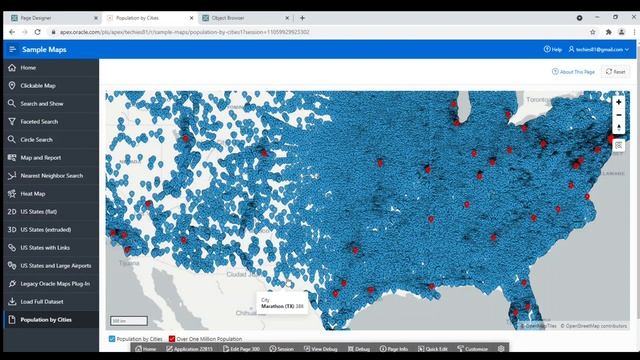Click the rectangle zoom map control
The height and width of the screenshot is (360, 640).
[x=618, y=146]
